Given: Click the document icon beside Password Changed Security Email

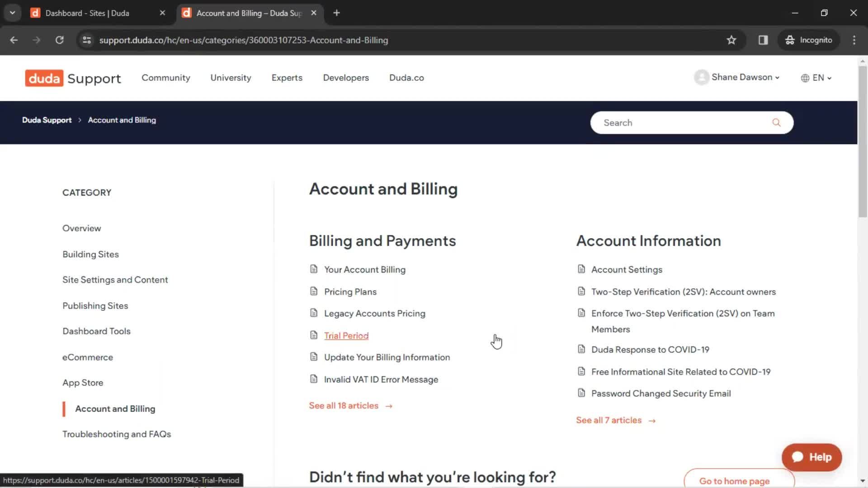Looking at the screenshot, I should [581, 393].
